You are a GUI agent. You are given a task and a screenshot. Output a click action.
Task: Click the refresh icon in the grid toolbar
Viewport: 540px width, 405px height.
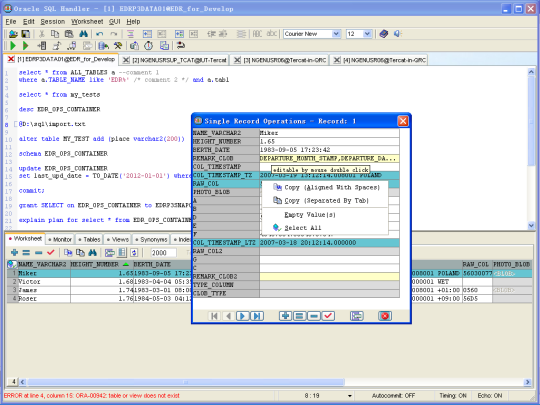[x=134, y=252]
